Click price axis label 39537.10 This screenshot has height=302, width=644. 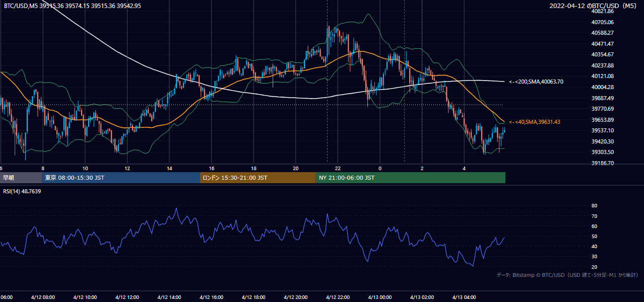pos(603,130)
